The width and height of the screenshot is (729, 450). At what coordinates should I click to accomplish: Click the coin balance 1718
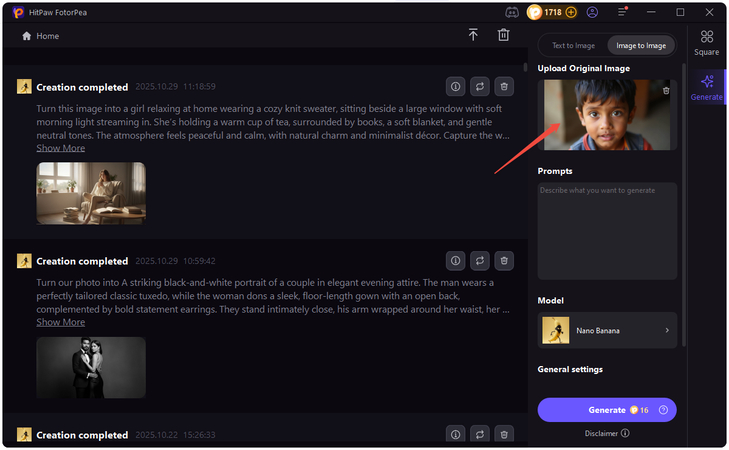[x=553, y=13]
